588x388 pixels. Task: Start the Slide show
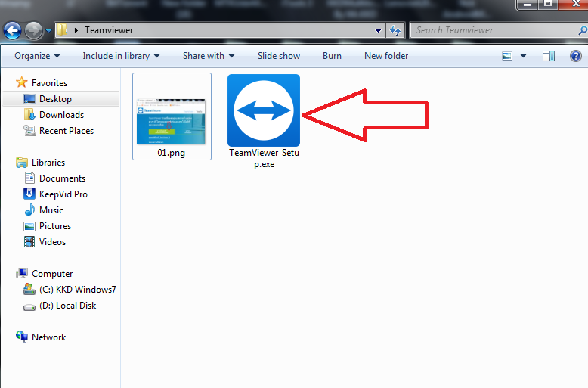tap(279, 56)
